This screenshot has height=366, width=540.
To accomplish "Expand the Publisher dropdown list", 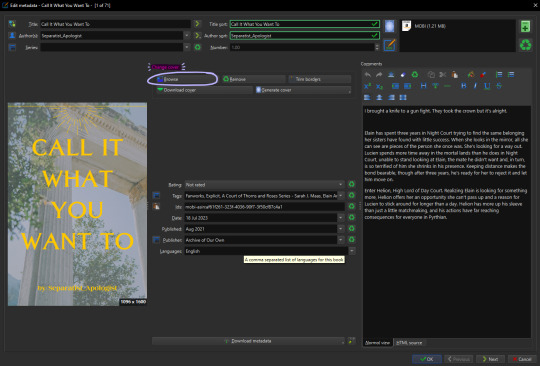I will [x=340, y=240].
